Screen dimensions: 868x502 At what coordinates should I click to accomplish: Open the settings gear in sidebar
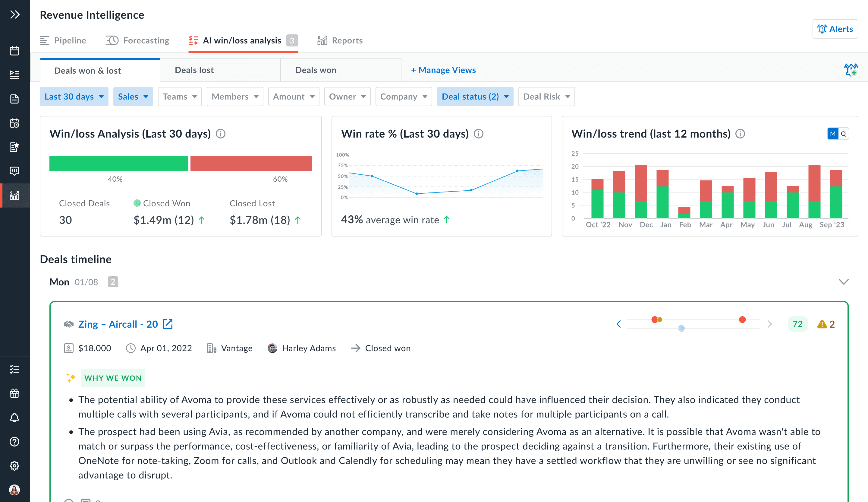(14, 466)
